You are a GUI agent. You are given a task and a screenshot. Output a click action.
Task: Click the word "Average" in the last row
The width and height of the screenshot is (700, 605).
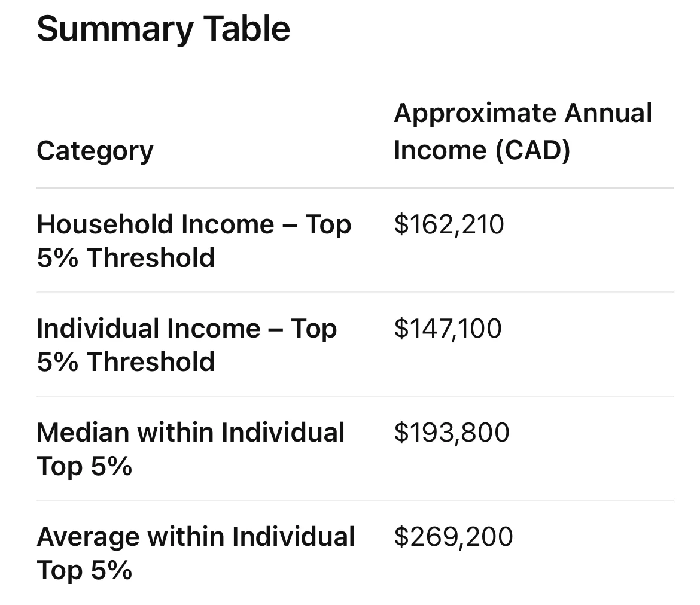[87, 537]
